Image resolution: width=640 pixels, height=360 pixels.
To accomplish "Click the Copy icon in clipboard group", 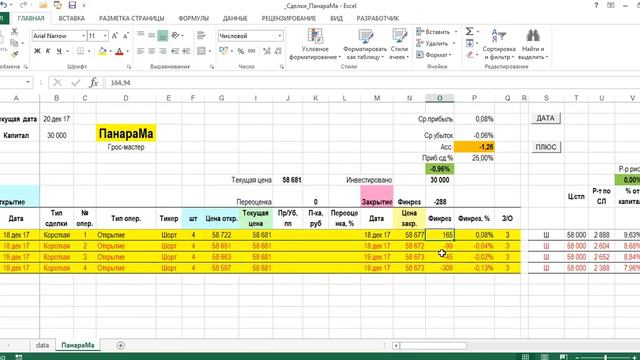I will pos(14,43).
